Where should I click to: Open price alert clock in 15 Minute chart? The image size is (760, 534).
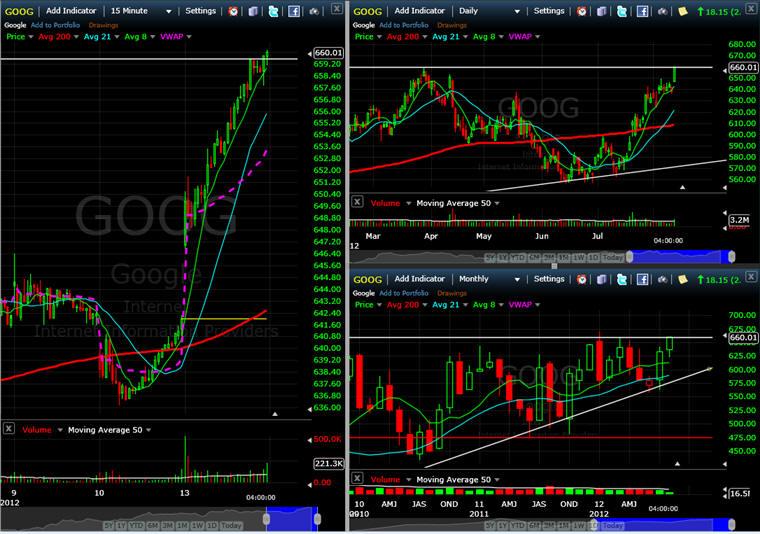tap(233, 11)
